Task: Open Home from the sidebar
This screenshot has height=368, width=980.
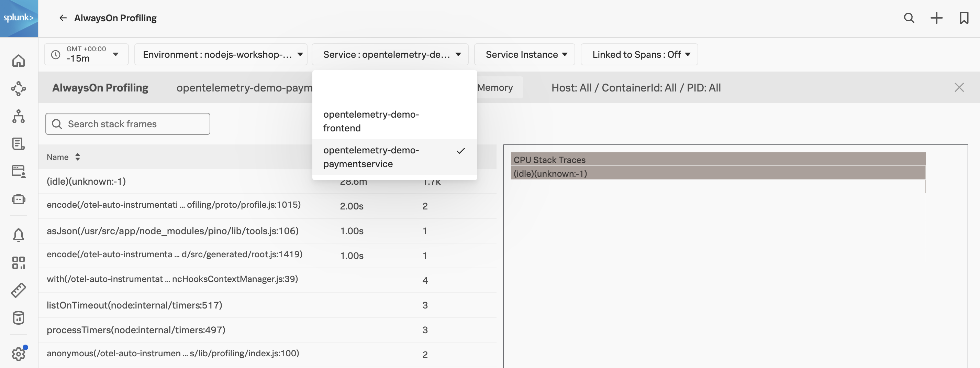Action: coord(18,61)
